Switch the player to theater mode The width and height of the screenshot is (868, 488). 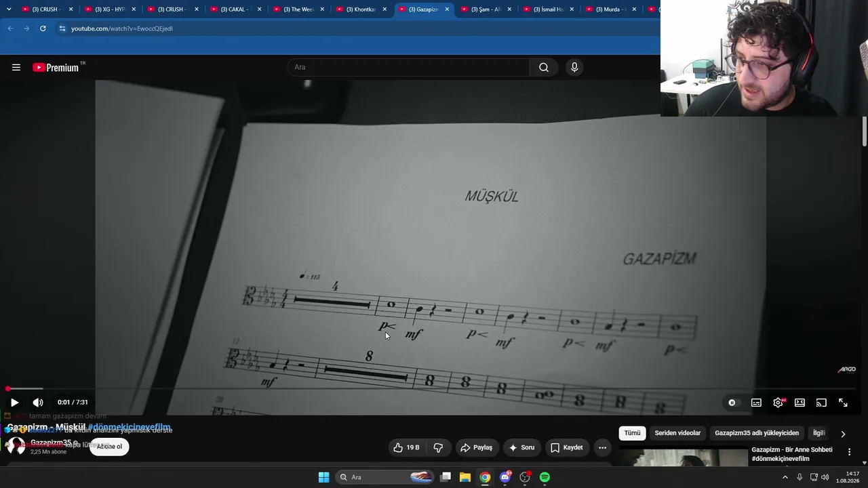click(x=800, y=403)
